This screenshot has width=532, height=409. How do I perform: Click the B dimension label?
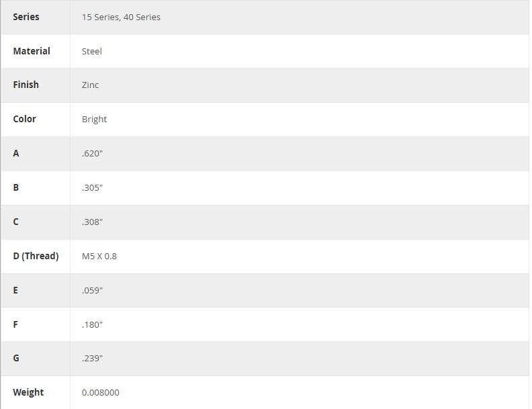(16, 187)
